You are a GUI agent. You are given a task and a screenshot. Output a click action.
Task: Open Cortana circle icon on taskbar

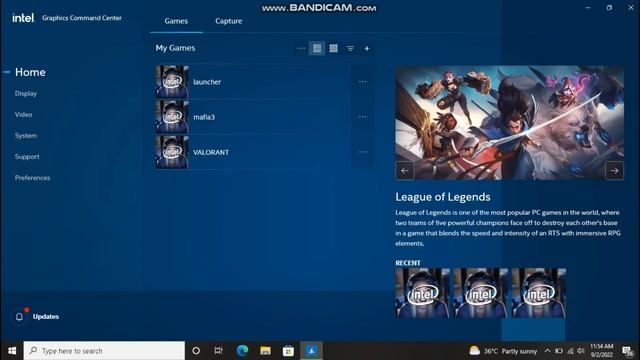click(196, 351)
